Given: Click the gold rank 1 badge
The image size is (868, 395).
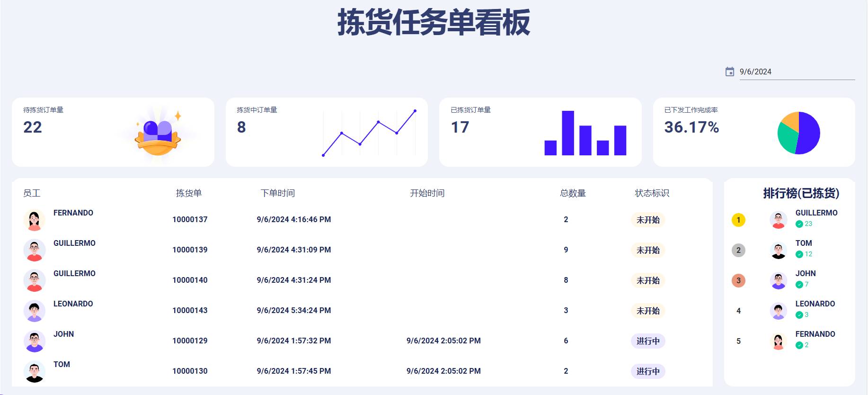Looking at the screenshot, I should point(738,220).
